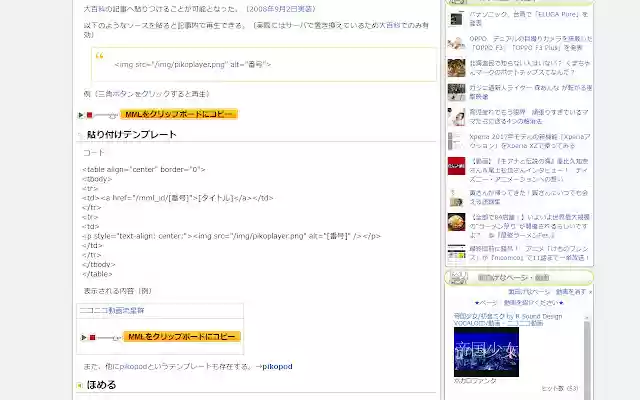
Task: Click the 動画を消す × link
Action: (574, 292)
